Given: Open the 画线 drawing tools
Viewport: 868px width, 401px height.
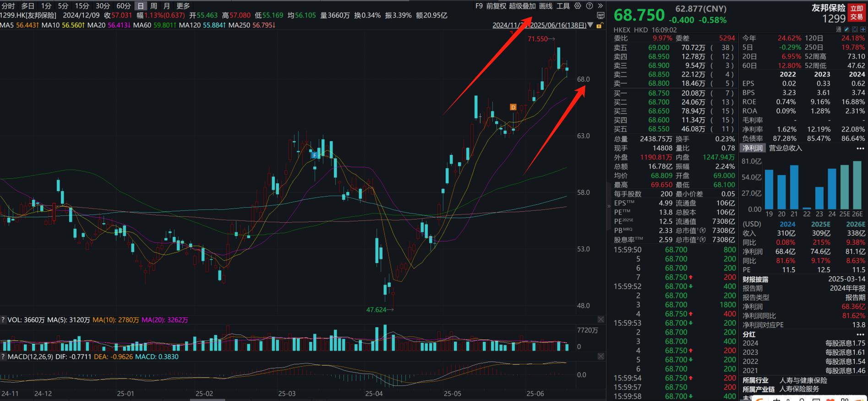Looking at the screenshot, I should click(546, 6).
